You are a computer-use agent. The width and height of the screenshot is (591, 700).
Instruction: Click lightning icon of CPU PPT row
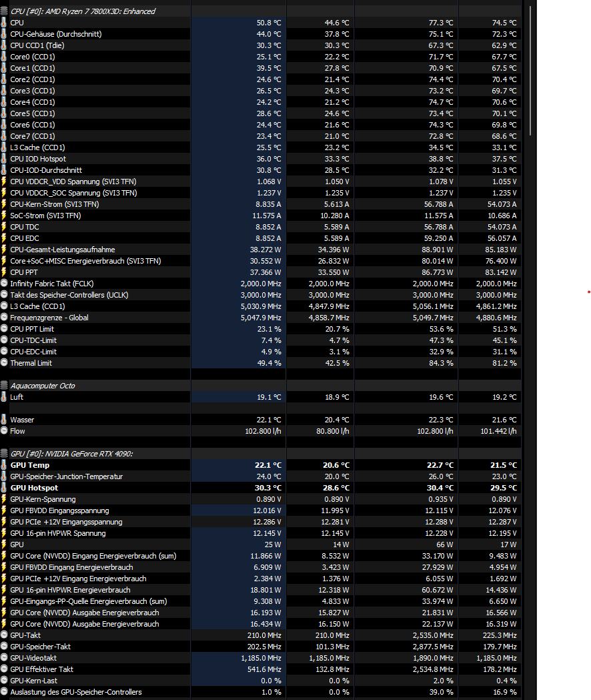(4, 272)
